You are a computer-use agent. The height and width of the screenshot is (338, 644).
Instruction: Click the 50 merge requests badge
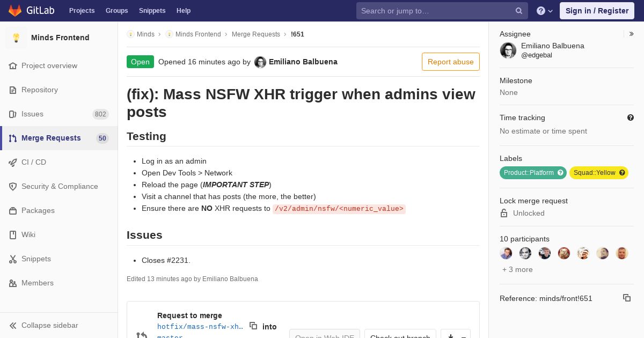tap(103, 138)
